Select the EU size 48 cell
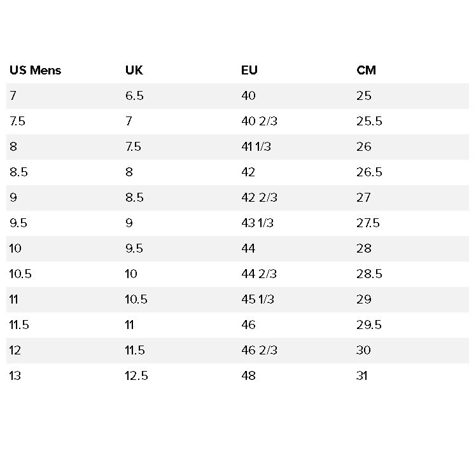This screenshot has height=476, width=476. pyautogui.click(x=248, y=375)
